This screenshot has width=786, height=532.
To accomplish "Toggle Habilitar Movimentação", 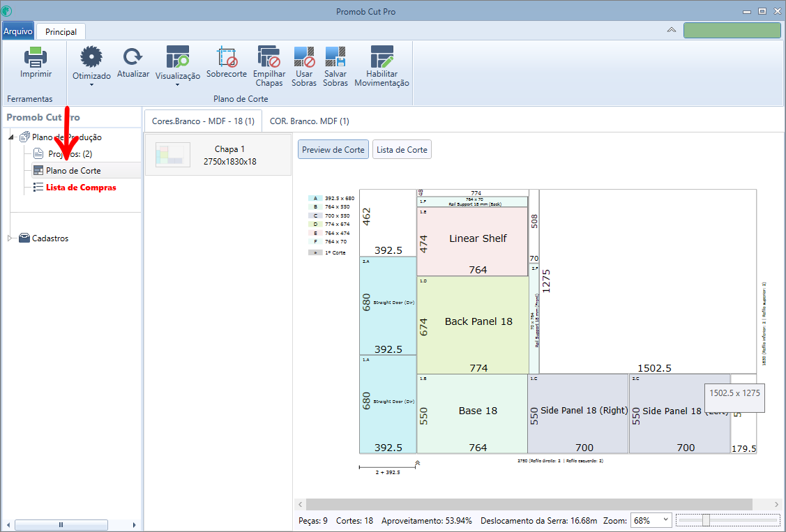I will [382, 66].
